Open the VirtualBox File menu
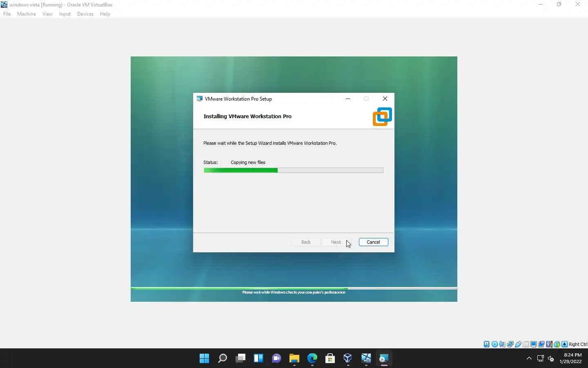 click(x=7, y=14)
